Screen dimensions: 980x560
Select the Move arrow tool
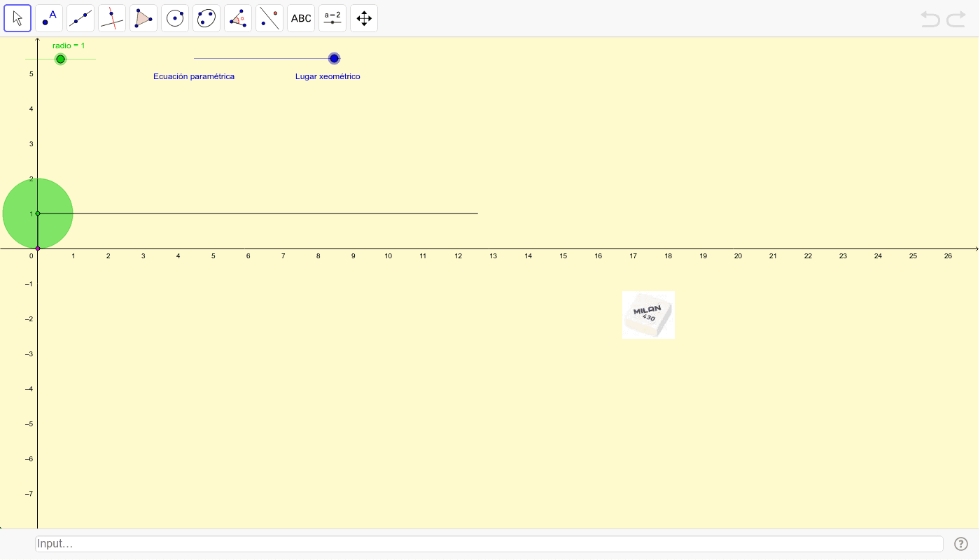pos(17,18)
